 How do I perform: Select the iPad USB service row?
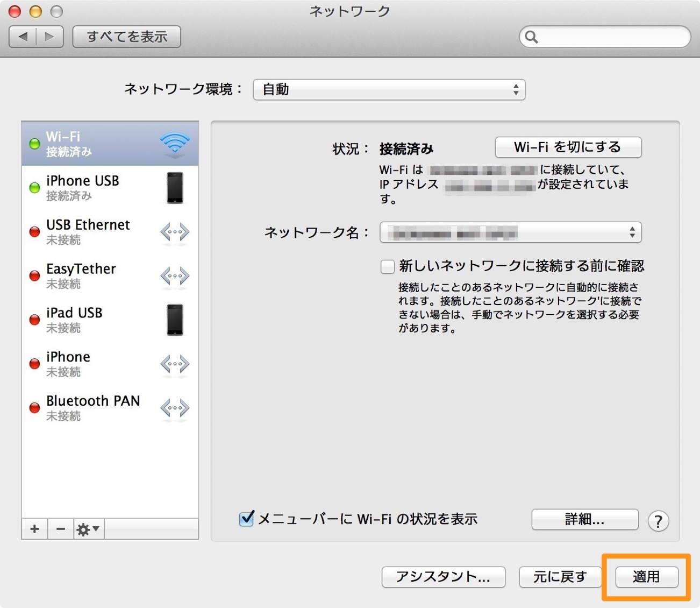[110, 320]
